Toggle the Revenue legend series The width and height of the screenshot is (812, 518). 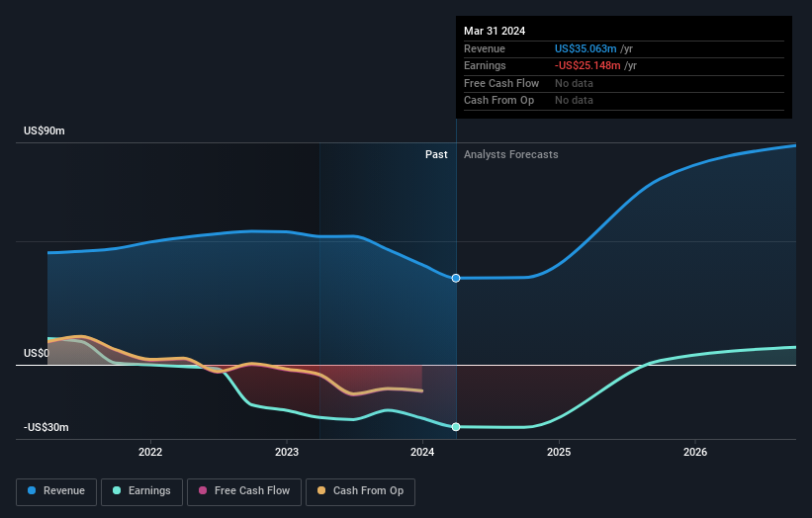pyautogui.click(x=56, y=491)
